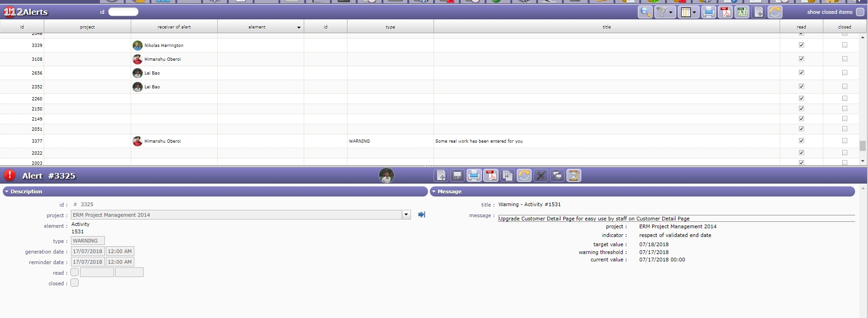Open the columns selector dropdown
The width and height of the screenshot is (868, 318).
click(x=688, y=12)
